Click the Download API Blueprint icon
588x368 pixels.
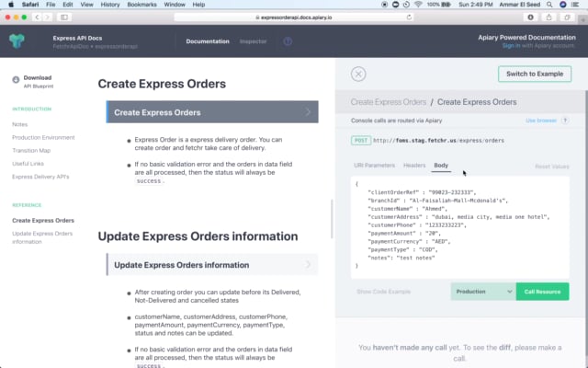pyautogui.click(x=16, y=80)
